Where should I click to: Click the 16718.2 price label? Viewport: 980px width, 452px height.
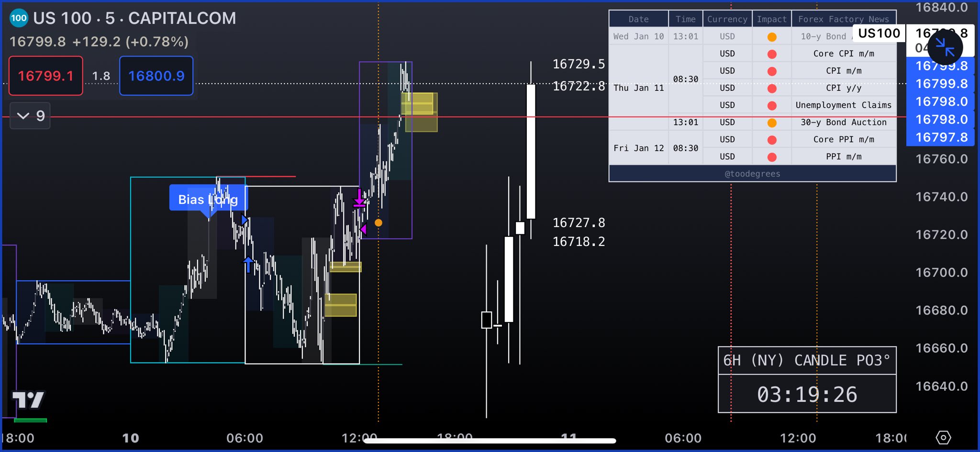(579, 242)
